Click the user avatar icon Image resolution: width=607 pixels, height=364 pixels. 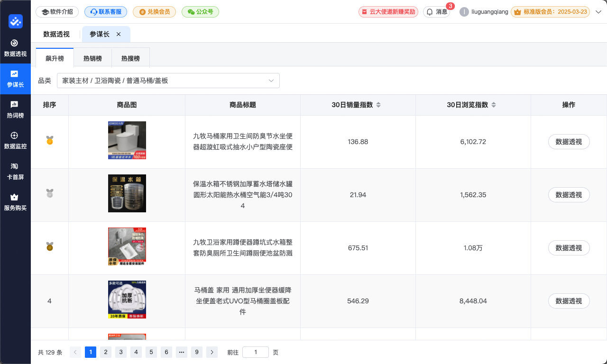click(464, 12)
